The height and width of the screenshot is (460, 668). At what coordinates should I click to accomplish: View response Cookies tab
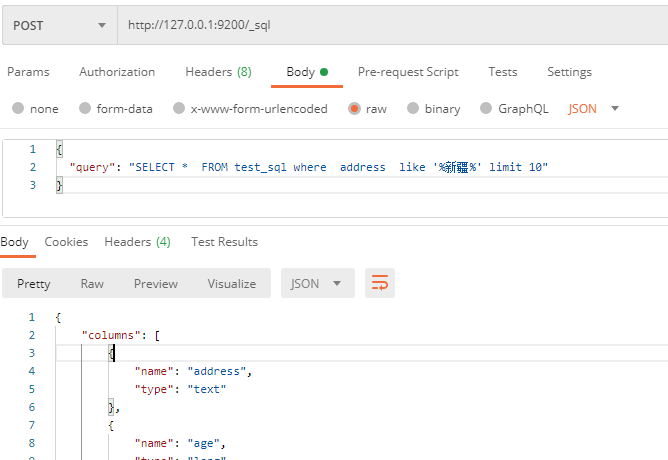tap(66, 242)
